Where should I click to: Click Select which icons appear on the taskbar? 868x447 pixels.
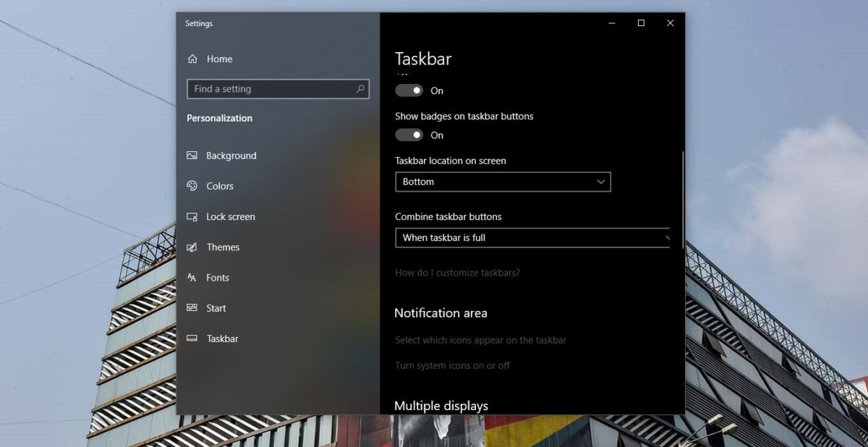click(x=480, y=340)
